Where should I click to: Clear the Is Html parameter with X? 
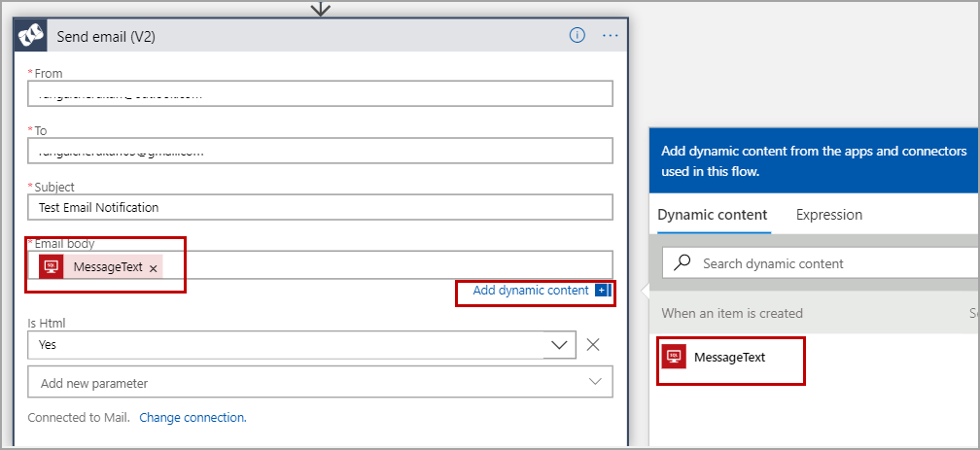tap(593, 344)
